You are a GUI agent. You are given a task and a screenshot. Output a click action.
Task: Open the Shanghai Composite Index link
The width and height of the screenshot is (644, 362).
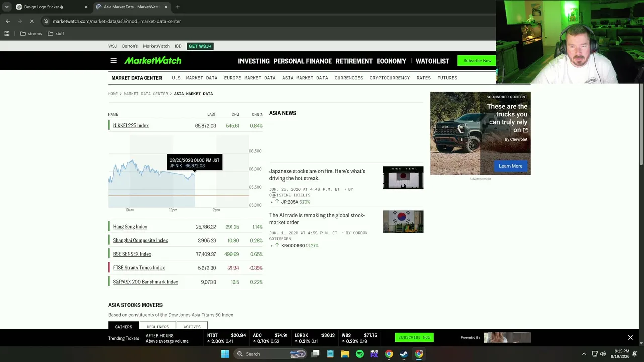140,240
